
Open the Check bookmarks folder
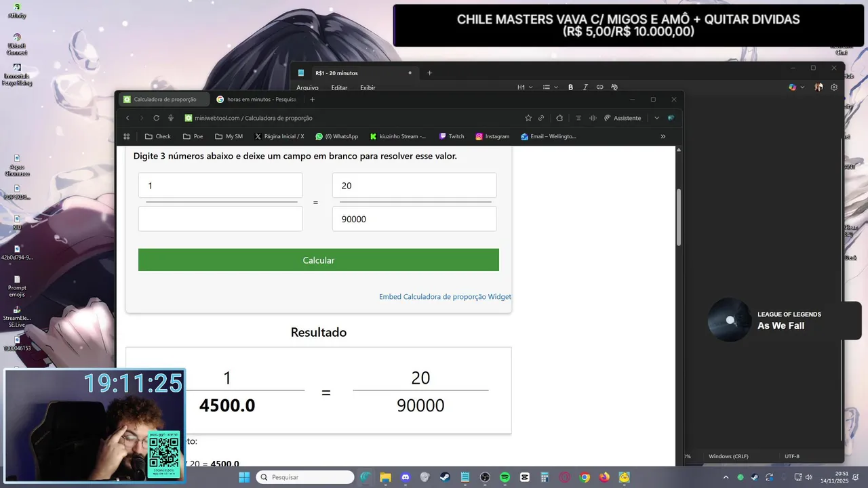click(x=158, y=136)
